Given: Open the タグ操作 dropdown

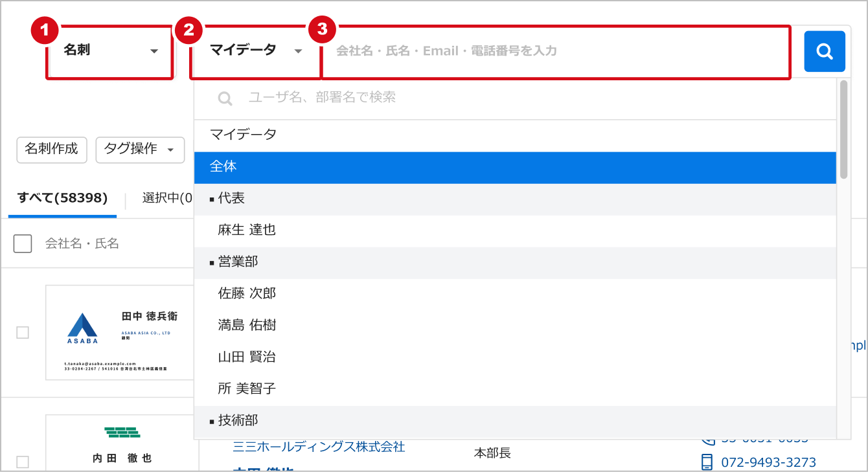Looking at the screenshot, I should coord(139,150).
